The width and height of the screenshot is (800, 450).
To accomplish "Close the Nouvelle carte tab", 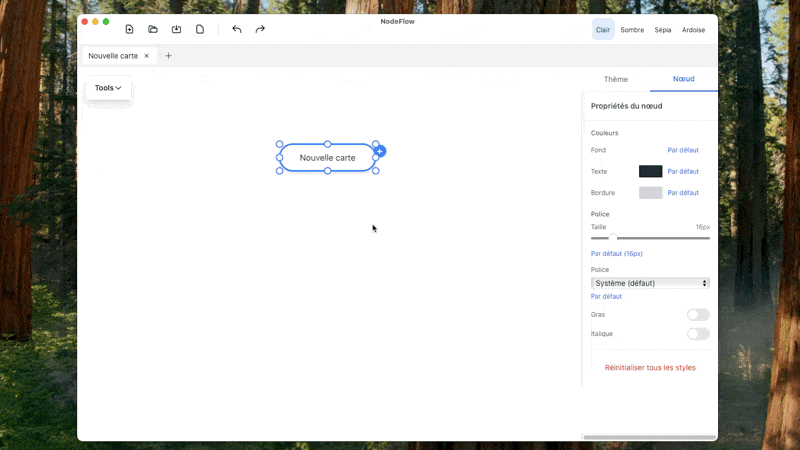I will tap(147, 56).
